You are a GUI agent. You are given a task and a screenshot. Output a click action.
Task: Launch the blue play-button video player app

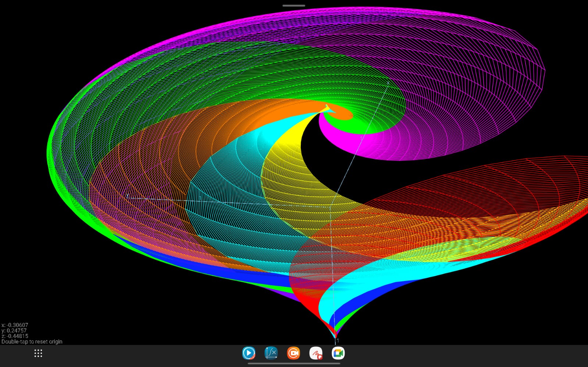(249, 353)
